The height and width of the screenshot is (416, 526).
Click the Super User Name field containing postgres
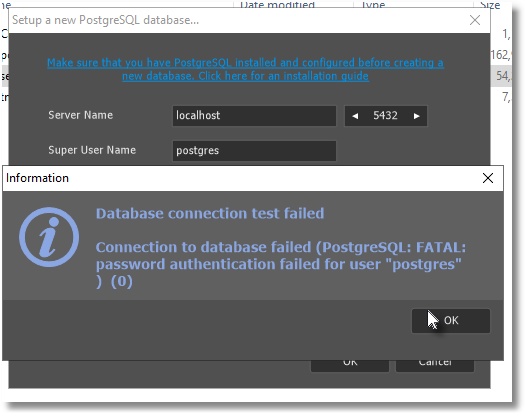(x=254, y=151)
